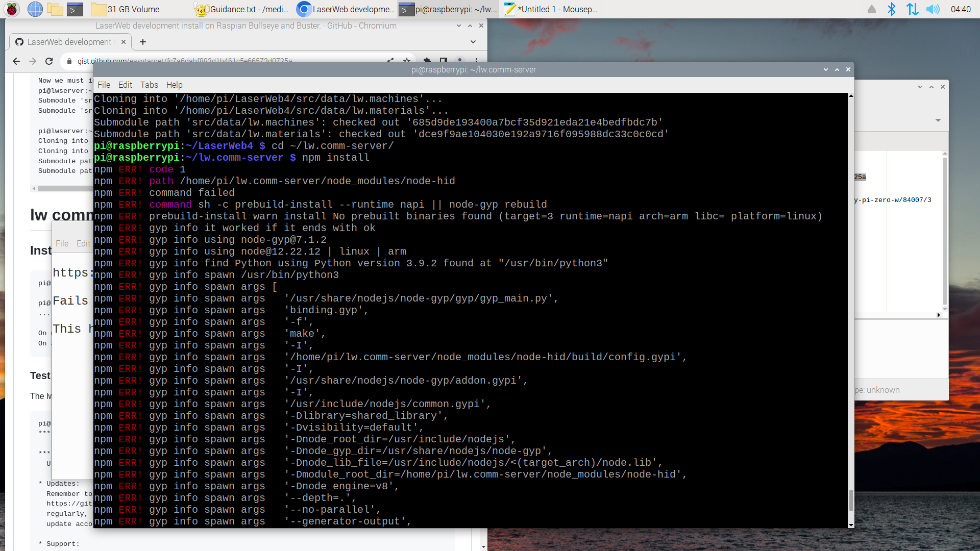The width and height of the screenshot is (980, 551).
Task: Click the 'cd ~/lw.comm-server/' command text
Action: tap(333, 146)
